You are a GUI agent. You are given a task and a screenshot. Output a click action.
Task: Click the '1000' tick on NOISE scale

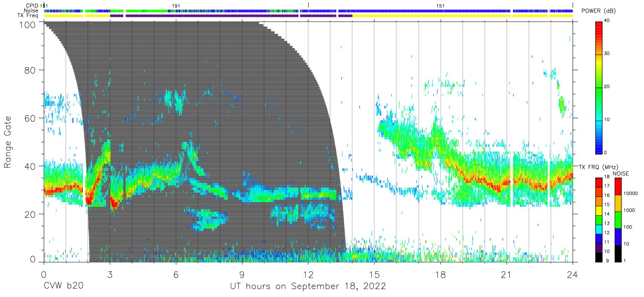click(x=629, y=210)
